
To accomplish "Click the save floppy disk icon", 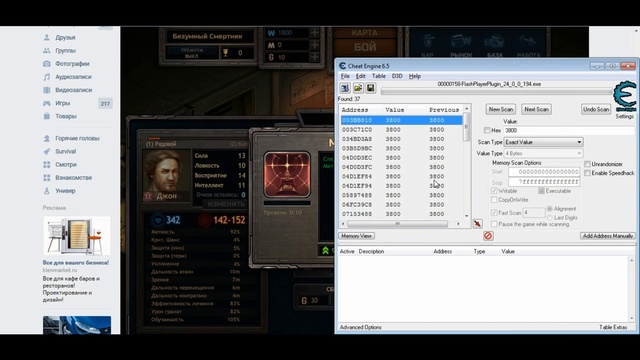I will [370, 88].
